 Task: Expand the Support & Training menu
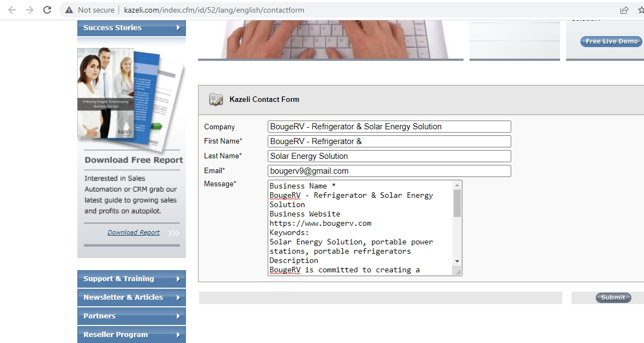tap(131, 279)
